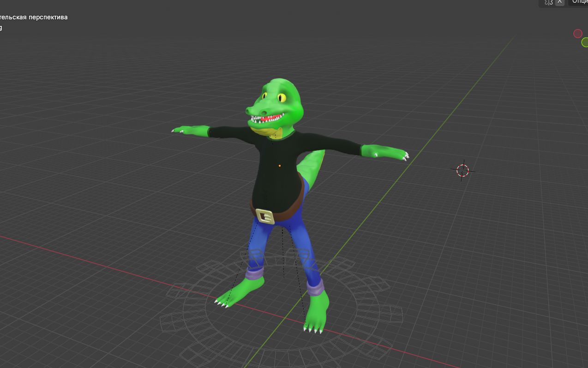588x368 pixels.
Task: Click the gold belt buckle
Action: click(265, 216)
